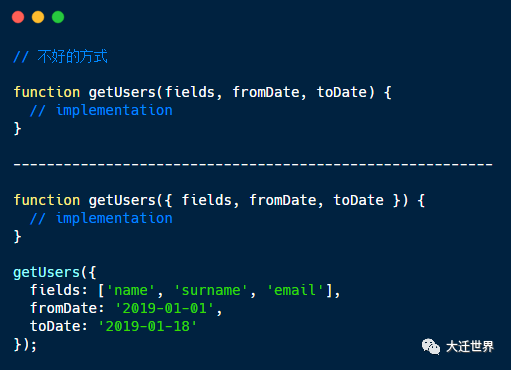Click the 'name' string literal
The height and width of the screenshot is (370, 511).
point(131,290)
